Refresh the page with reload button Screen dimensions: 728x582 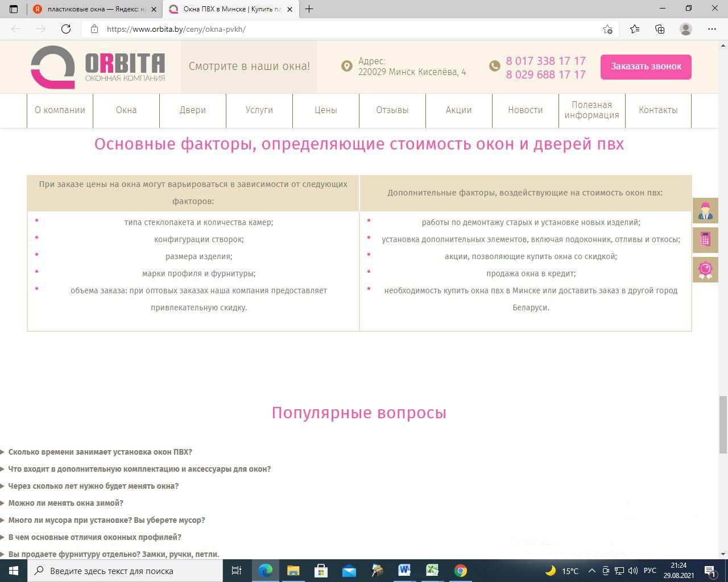coord(66,29)
